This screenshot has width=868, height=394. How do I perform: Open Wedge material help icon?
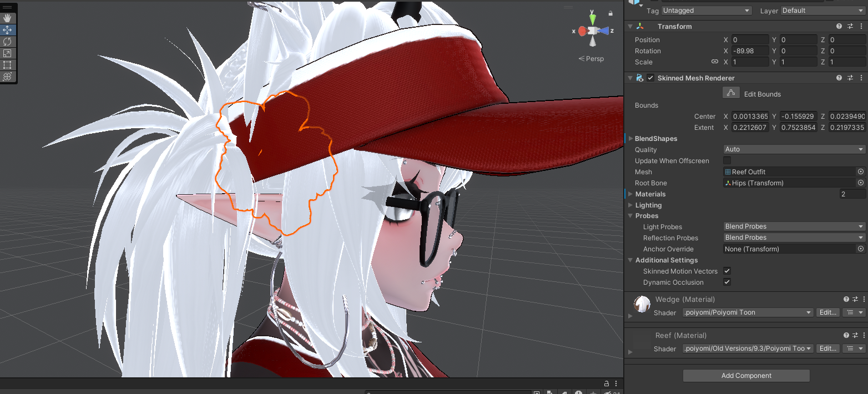pos(846,299)
